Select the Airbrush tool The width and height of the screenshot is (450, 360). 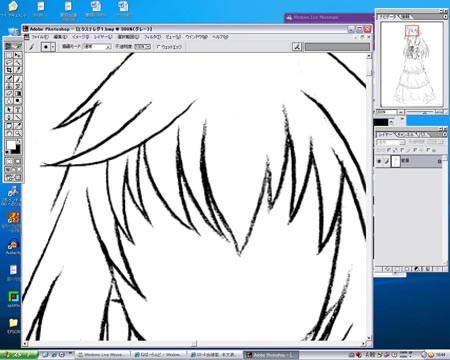pos(9,78)
